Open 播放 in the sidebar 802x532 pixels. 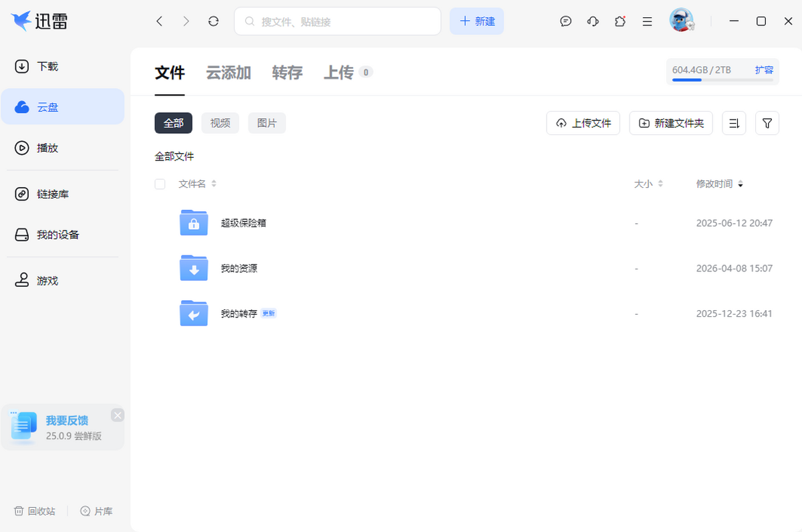(x=62, y=148)
